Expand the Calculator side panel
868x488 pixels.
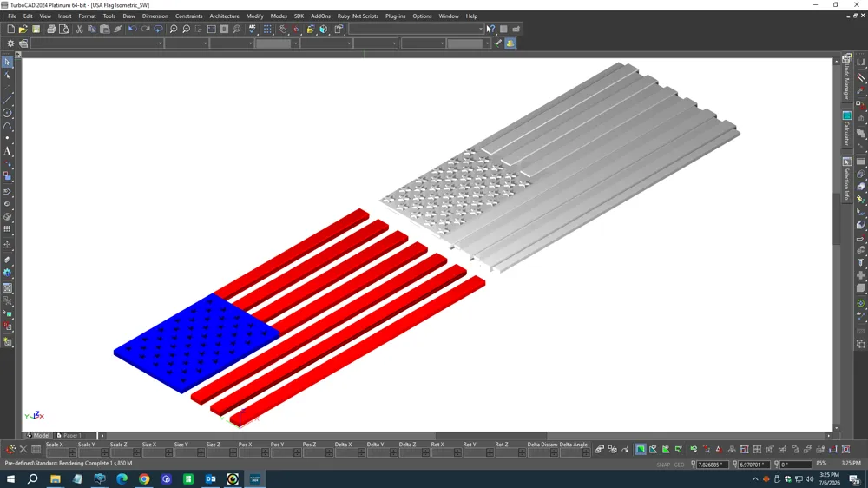(x=847, y=129)
